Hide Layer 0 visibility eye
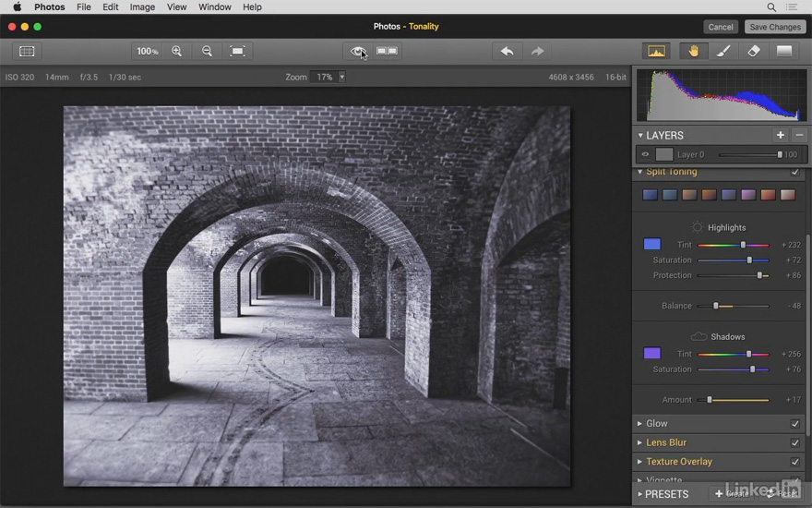 645,154
